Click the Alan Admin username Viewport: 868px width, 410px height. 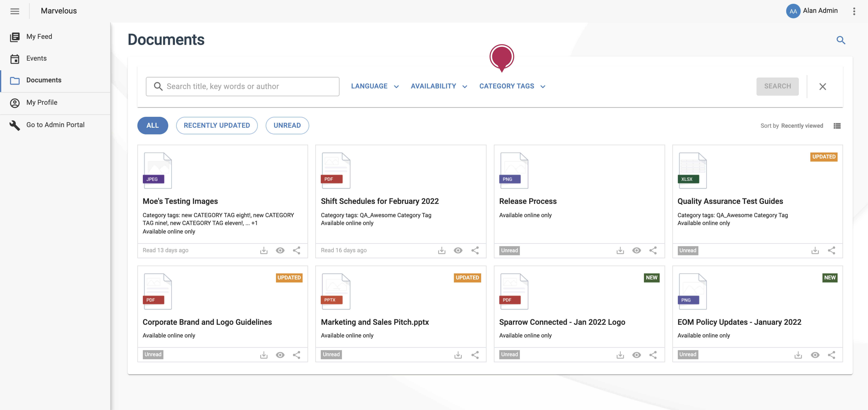[820, 11]
